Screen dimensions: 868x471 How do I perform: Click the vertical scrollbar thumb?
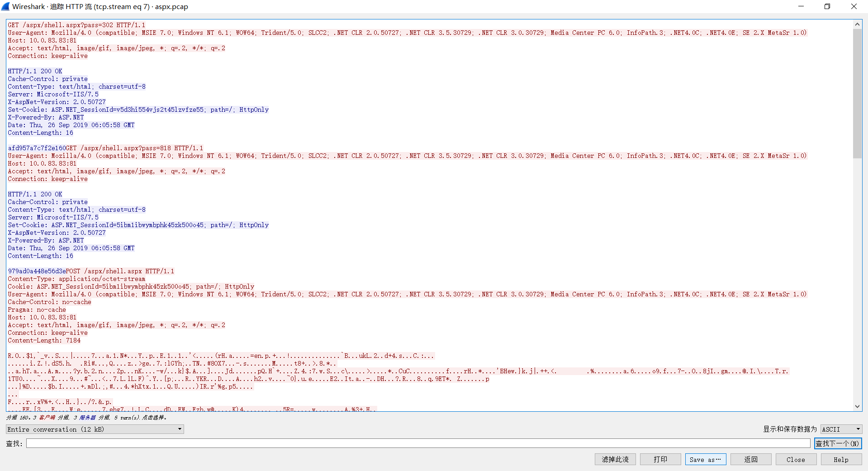point(857,94)
